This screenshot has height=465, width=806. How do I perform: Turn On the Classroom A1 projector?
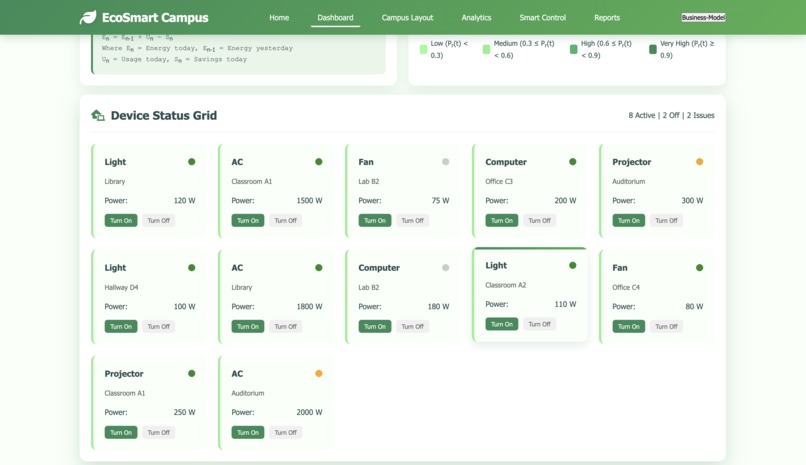click(121, 432)
